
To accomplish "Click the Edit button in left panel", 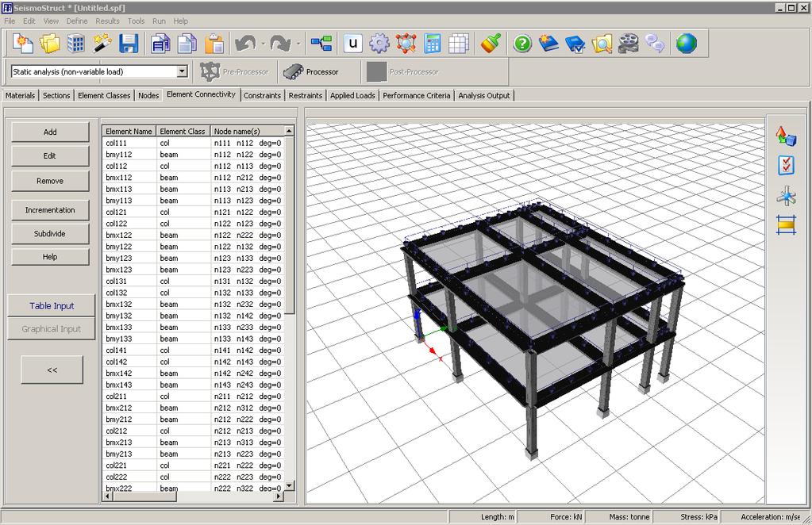I will [x=50, y=155].
